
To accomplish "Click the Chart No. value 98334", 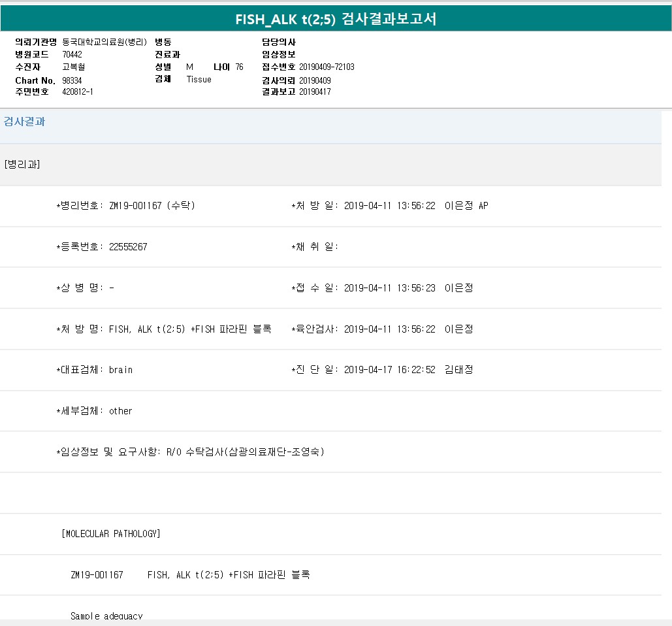I will pyautogui.click(x=72, y=80).
